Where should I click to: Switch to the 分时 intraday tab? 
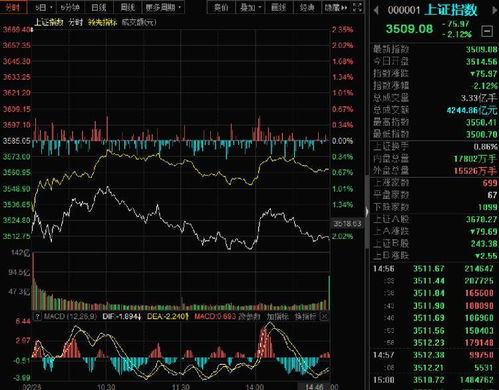(13, 7)
